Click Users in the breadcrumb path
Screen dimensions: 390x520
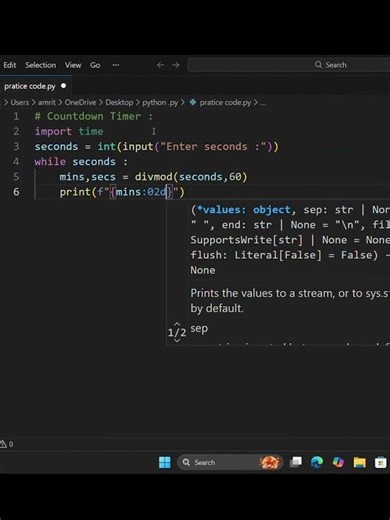(20, 102)
